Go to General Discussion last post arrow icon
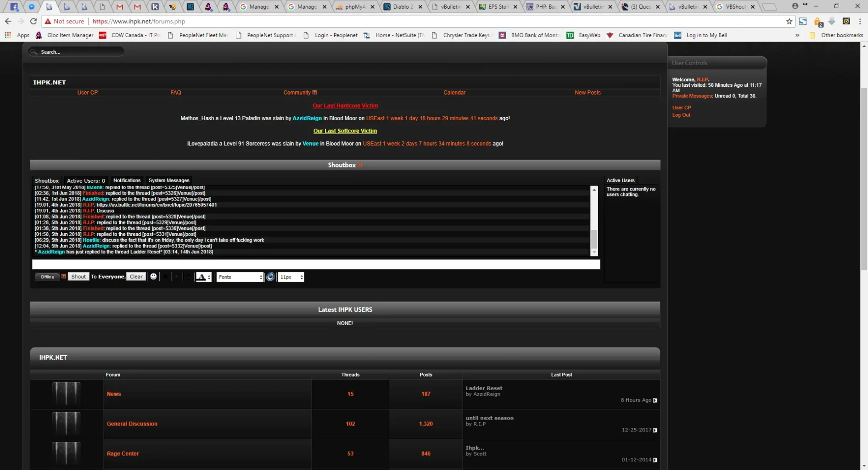868x470 pixels. pos(655,430)
